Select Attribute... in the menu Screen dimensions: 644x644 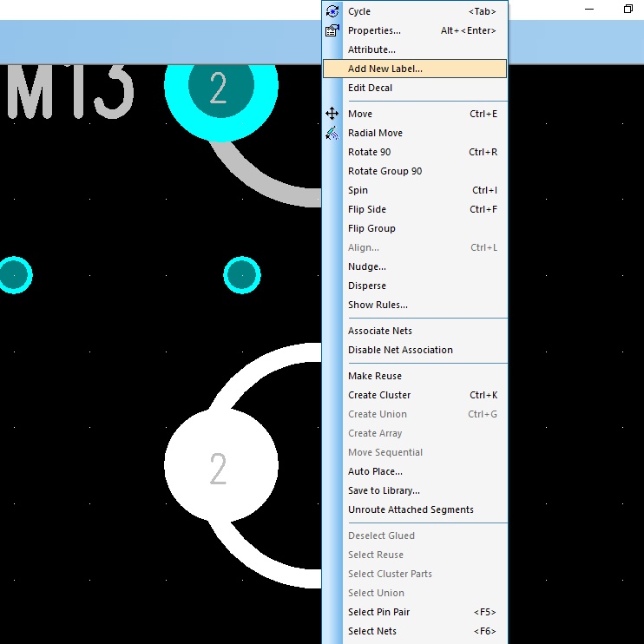[x=415, y=49]
